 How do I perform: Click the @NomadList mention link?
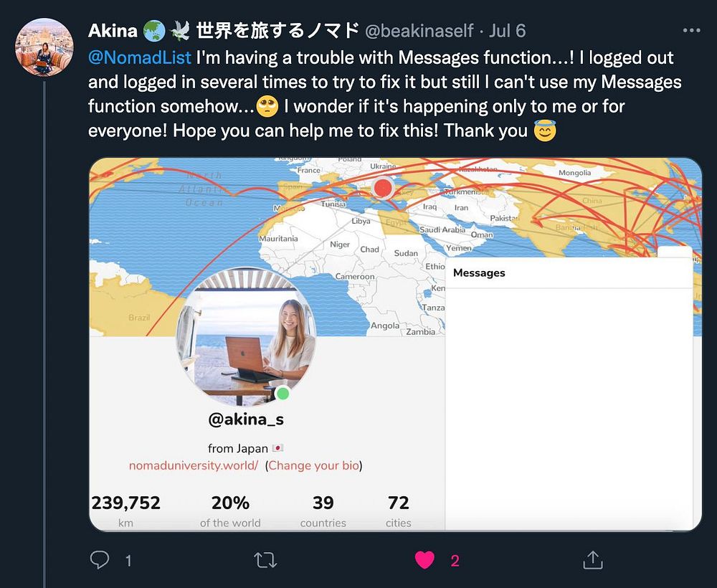coord(140,57)
